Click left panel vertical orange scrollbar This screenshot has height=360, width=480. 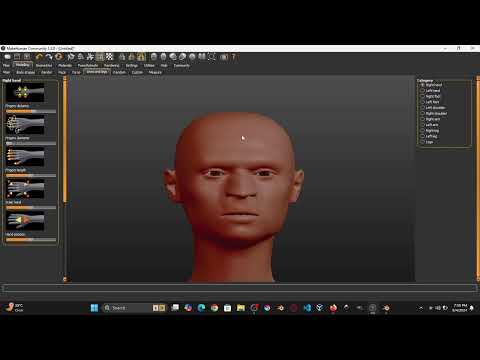click(65, 140)
